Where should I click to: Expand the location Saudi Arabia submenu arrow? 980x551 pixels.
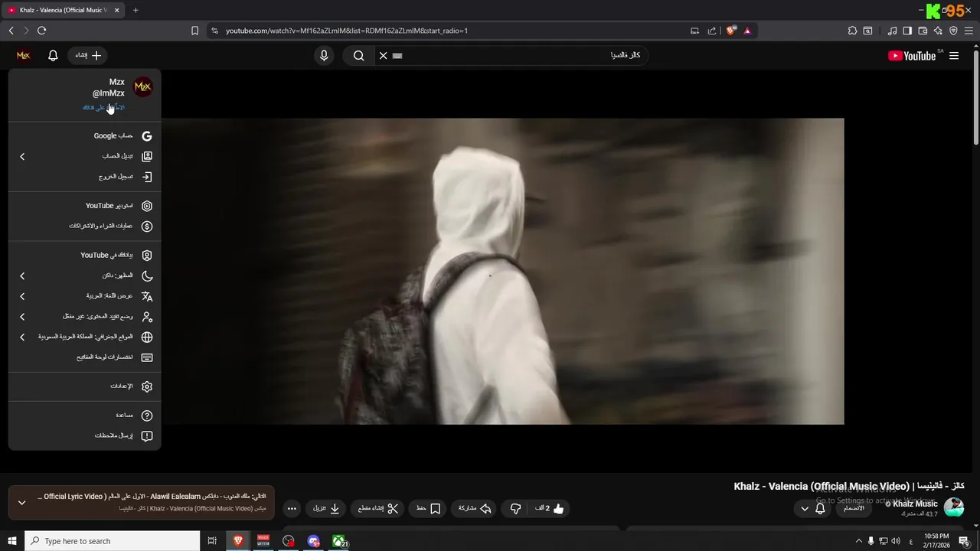[22, 337]
